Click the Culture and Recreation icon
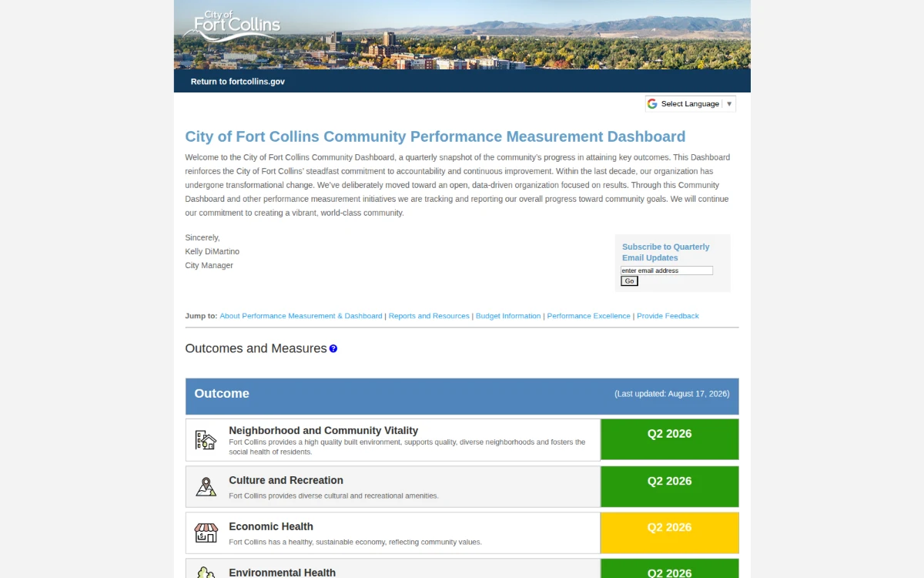 (206, 487)
